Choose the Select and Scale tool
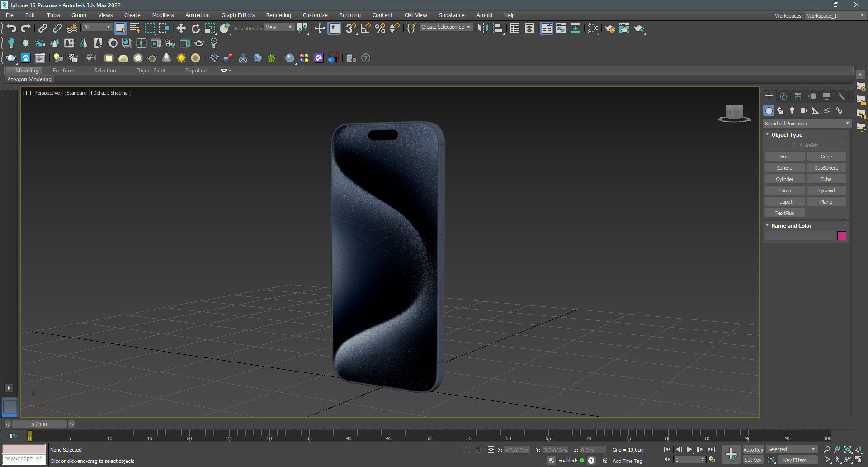Viewport: 868px width, 467px height. [x=210, y=29]
